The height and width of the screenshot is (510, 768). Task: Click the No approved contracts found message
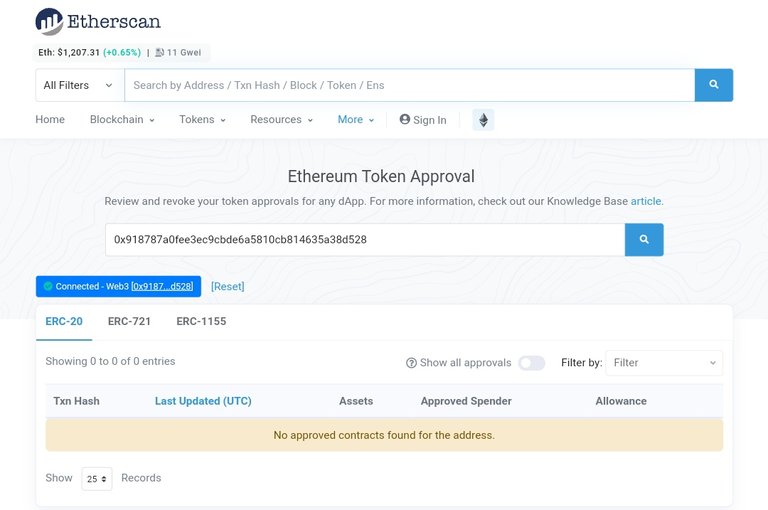pyautogui.click(x=384, y=435)
